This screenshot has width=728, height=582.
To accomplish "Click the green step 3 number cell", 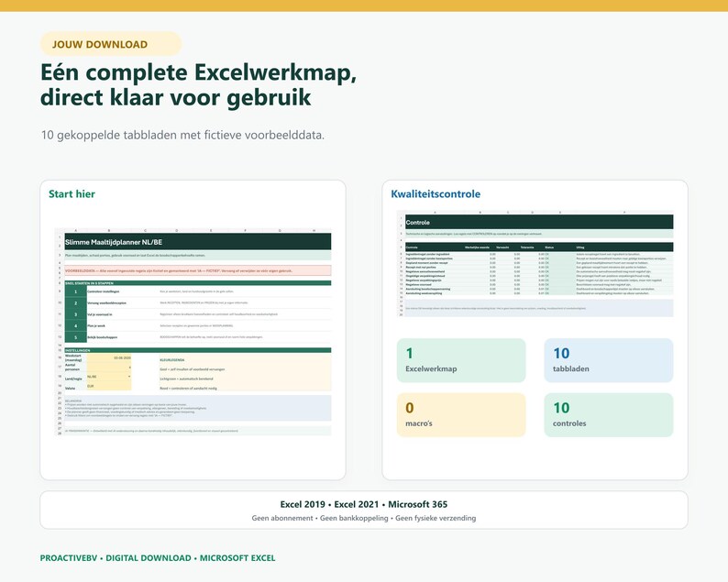I will (x=76, y=314).
